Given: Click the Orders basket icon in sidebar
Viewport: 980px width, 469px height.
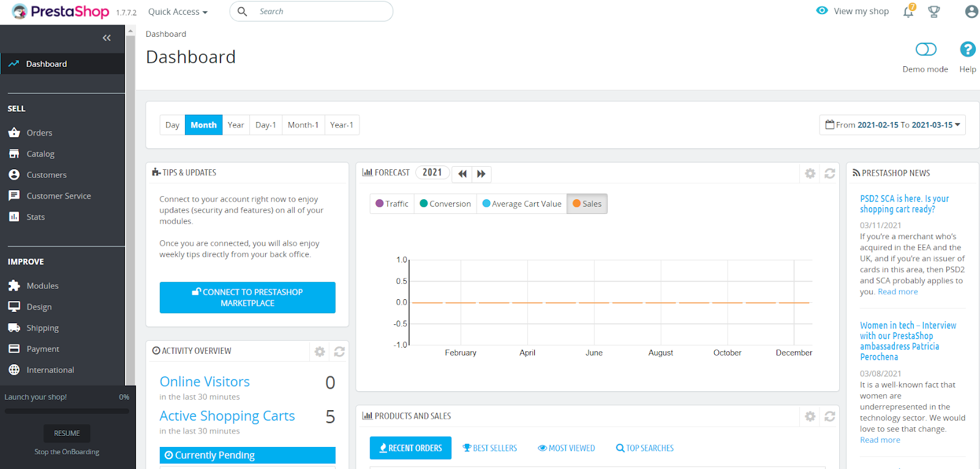Looking at the screenshot, I should tap(14, 132).
